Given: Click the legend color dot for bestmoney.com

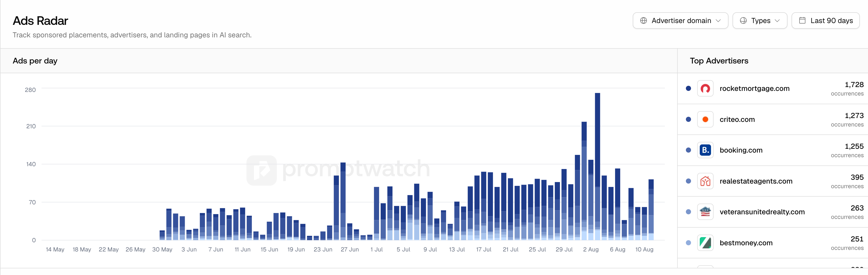Looking at the screenshot, I should point(688,243).
